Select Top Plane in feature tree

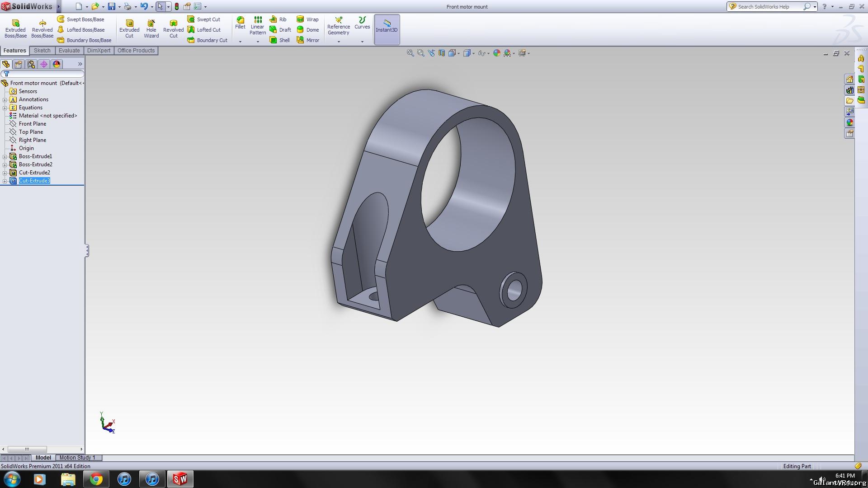[26, 132]
